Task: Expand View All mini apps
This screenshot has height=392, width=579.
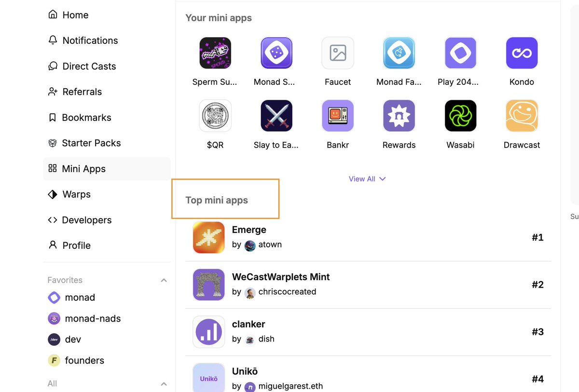Action: [x=367, y=179]
